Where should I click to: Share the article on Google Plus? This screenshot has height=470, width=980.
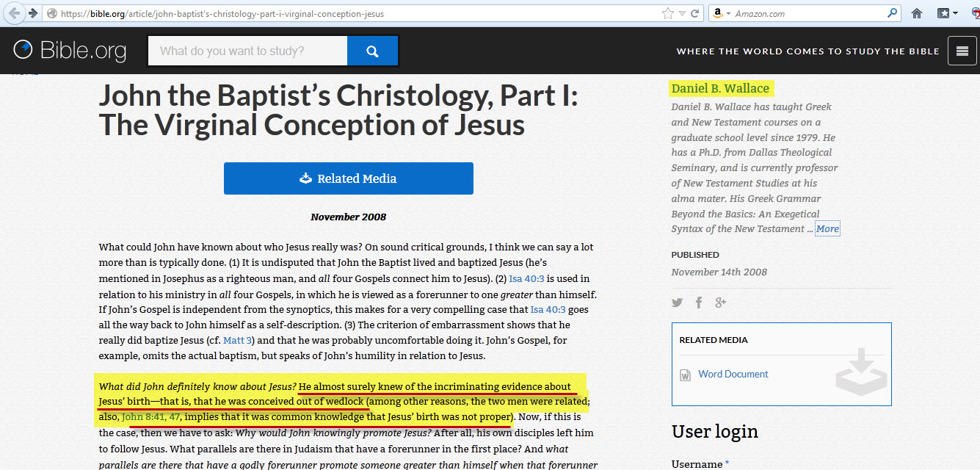click(x=721, y=303)
